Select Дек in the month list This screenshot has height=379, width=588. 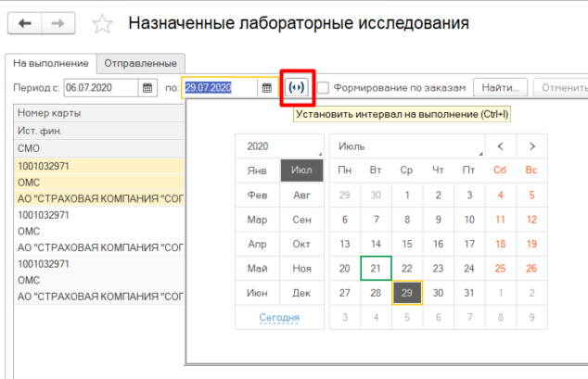tap(301, 292)
